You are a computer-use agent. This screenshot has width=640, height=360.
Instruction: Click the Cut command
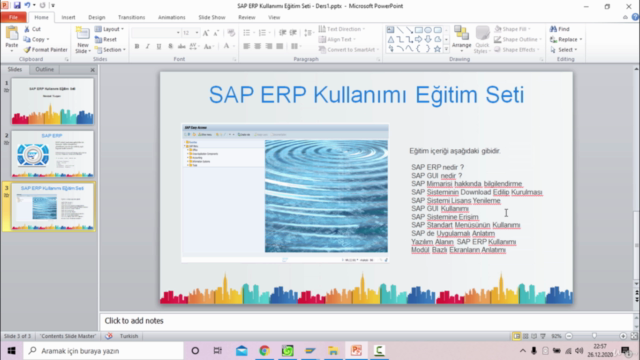pyautogui.click(x=32, y=29)
